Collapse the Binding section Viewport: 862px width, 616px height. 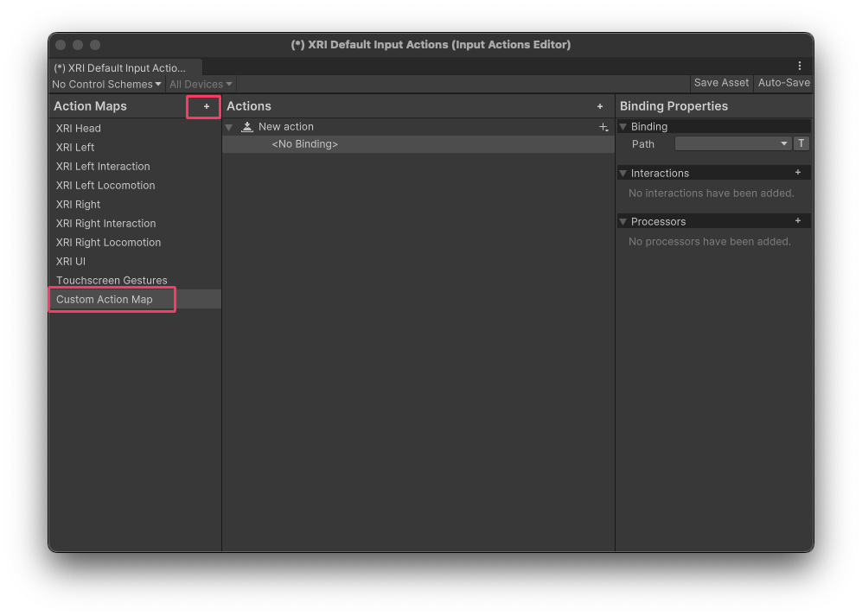pyautogui.click(x=623, y=127)
